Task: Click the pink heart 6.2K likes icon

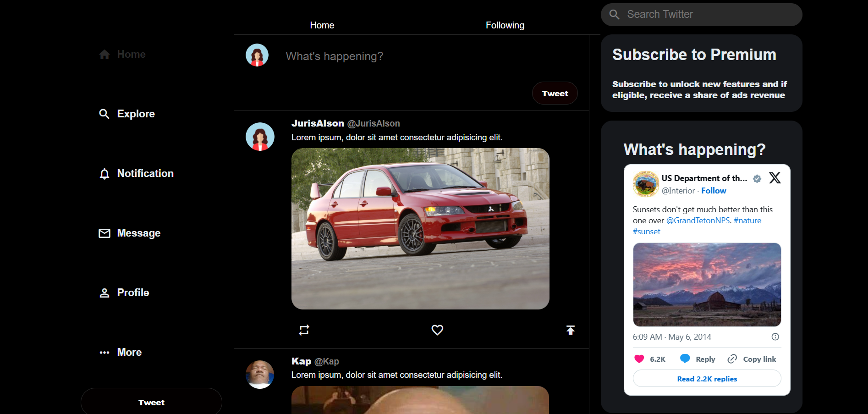Action: point(639,359)
